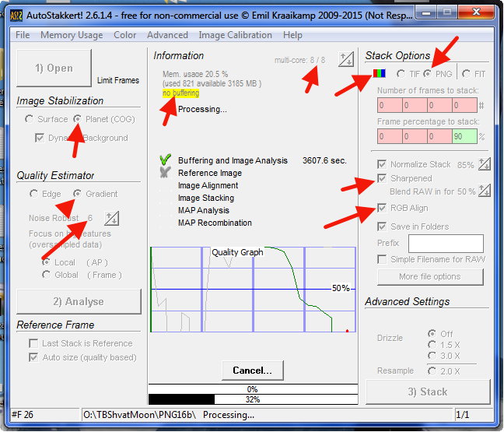Image resolution: width=504 pixels, height=432 pixels.
Task: Open the Color menu
Action: [124, 35]
